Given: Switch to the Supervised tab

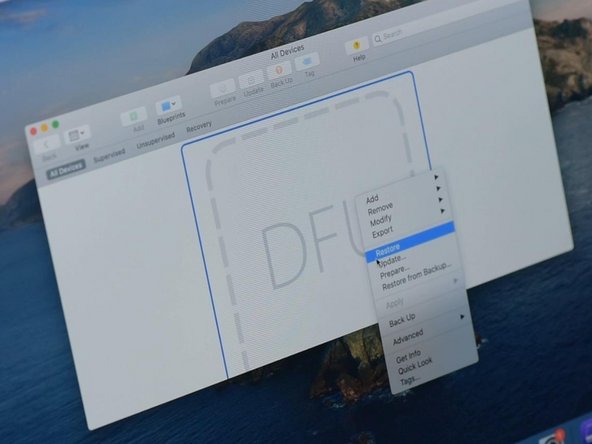Looking at the screenshot, I should click(109, 155).
